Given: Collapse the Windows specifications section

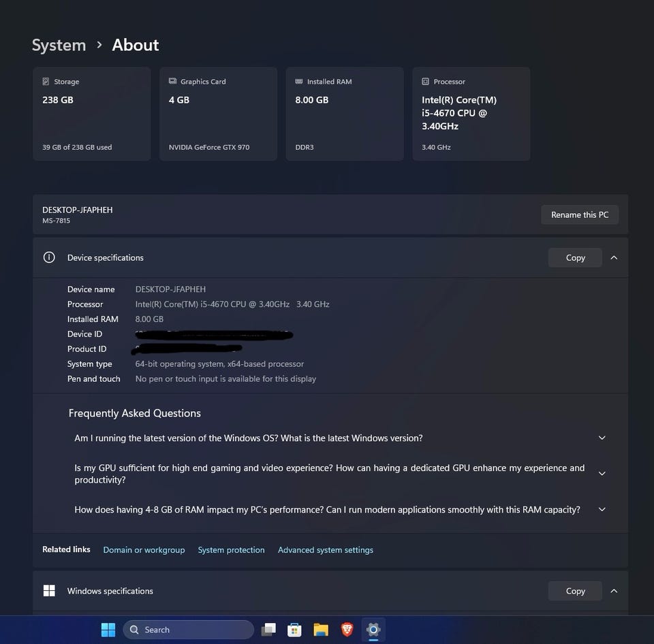Looking at the screenshot, I should (x=614, y=591).
